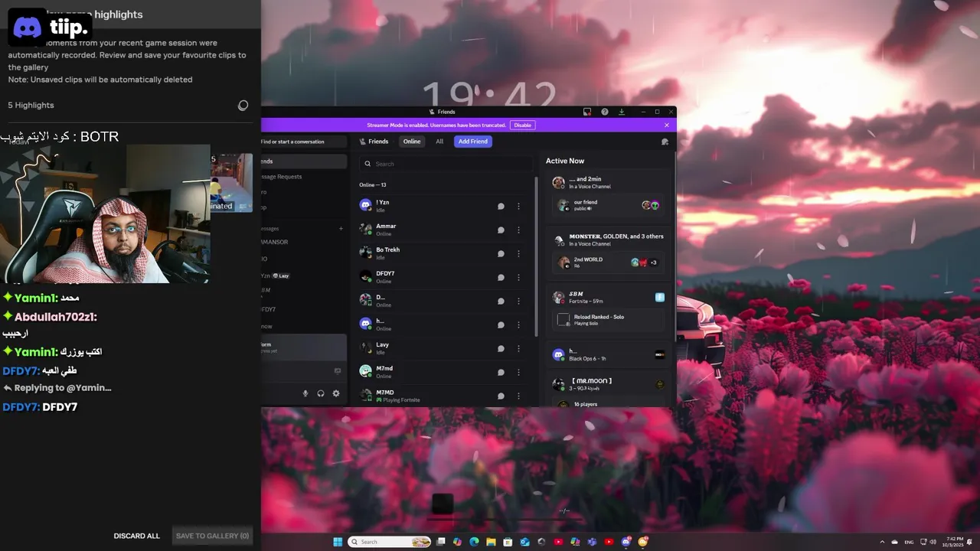Click the Windows taskbar Search box
The height and width of the screenshot is (551, 980).
(x=389, y=542)
